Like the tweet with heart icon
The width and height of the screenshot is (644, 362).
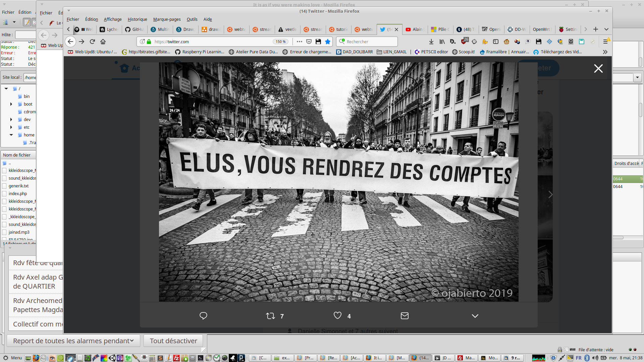[x=337, y=315]
